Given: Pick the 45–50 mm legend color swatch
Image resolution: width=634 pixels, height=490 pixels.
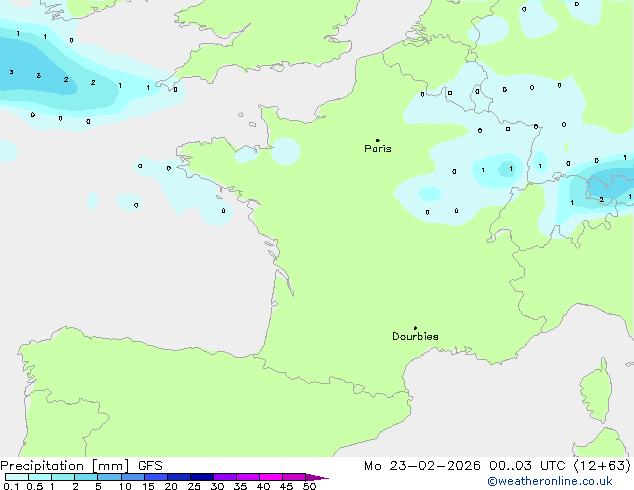Looking at the screenshot, I should [x=294, y=477].
